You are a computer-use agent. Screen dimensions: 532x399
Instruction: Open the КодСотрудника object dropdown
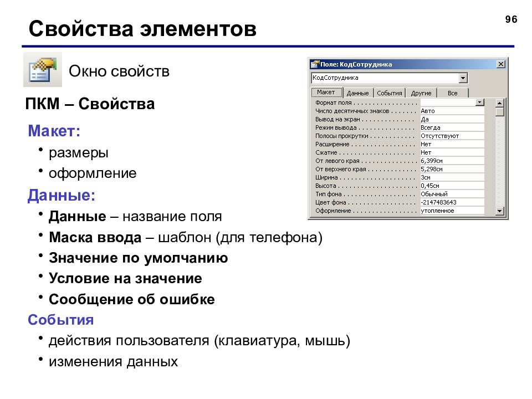click(x=463, y=78)
